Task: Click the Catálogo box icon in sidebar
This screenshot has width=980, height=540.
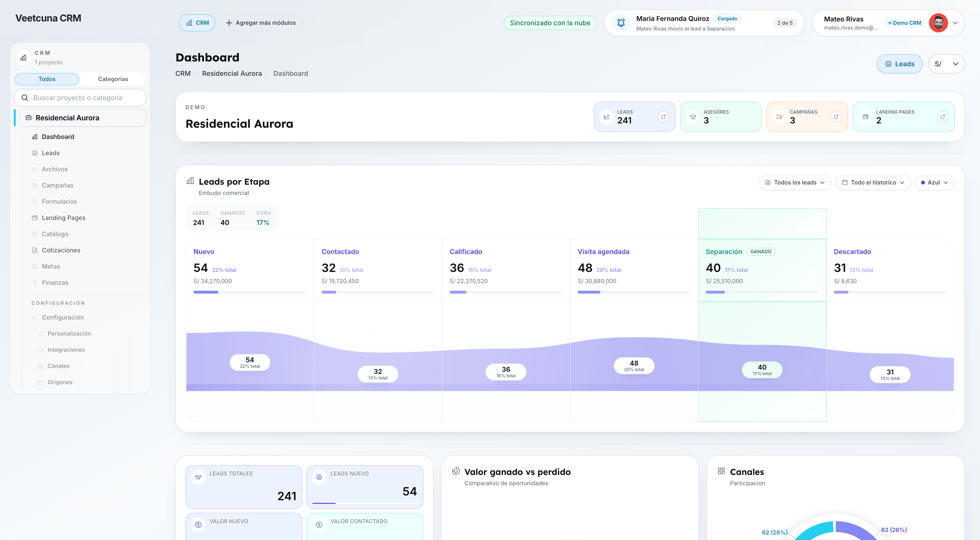Action: click(x=35, y=234)
